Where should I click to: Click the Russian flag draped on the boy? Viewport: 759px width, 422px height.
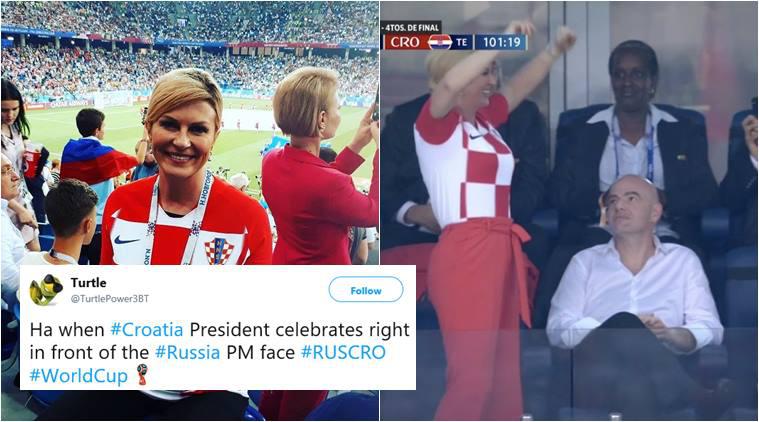pyautogui.click(x=94, y=161)
